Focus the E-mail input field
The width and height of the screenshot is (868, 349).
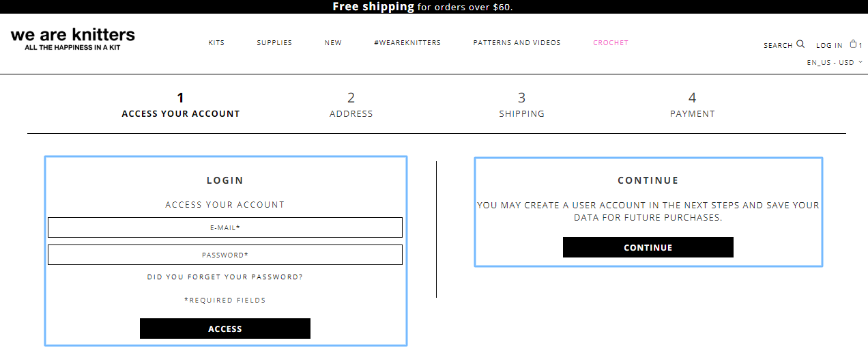[x=225, y=227]
